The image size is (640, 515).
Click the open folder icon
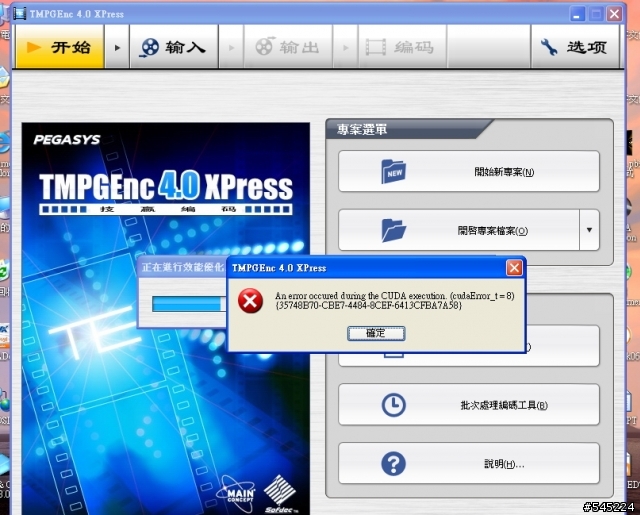click(393, 231)
